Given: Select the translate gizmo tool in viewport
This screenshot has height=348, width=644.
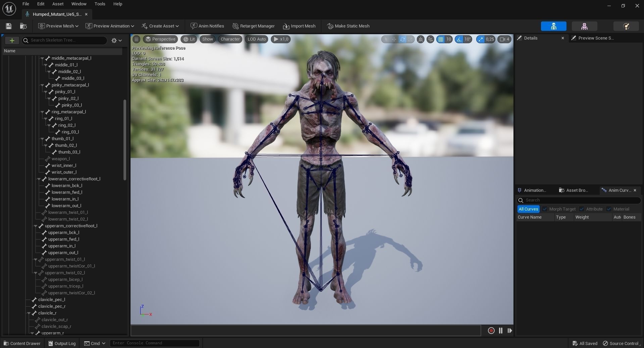Looking at the screenshot, I should point(394,39).
